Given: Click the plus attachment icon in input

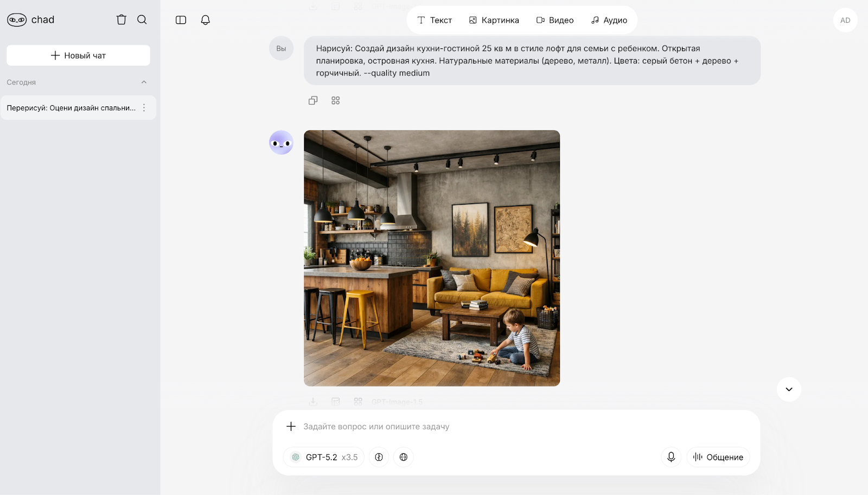Looking at the screenshot, I should pos(291,427).
